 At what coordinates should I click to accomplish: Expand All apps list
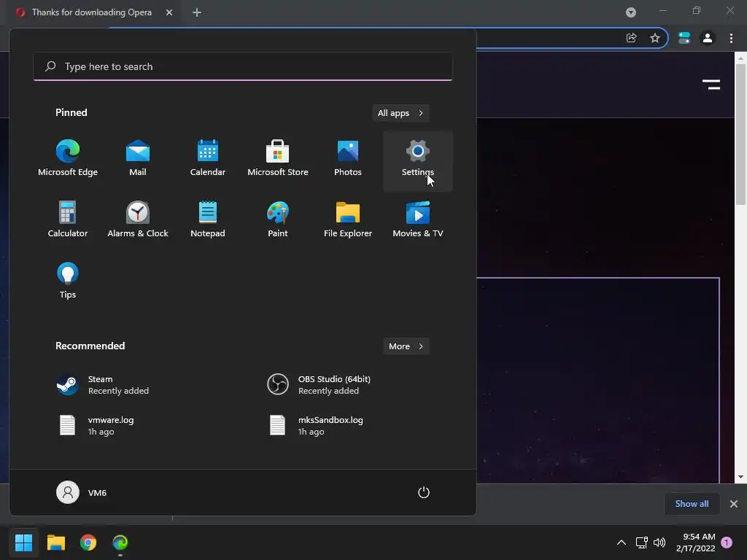point(400,113)
